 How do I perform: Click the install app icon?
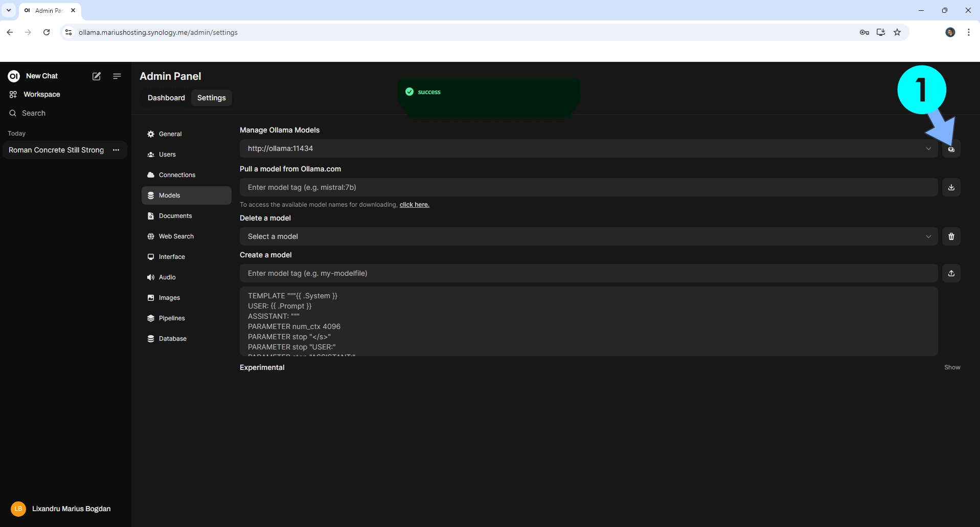pyautogui.click(x=881, y=32)
